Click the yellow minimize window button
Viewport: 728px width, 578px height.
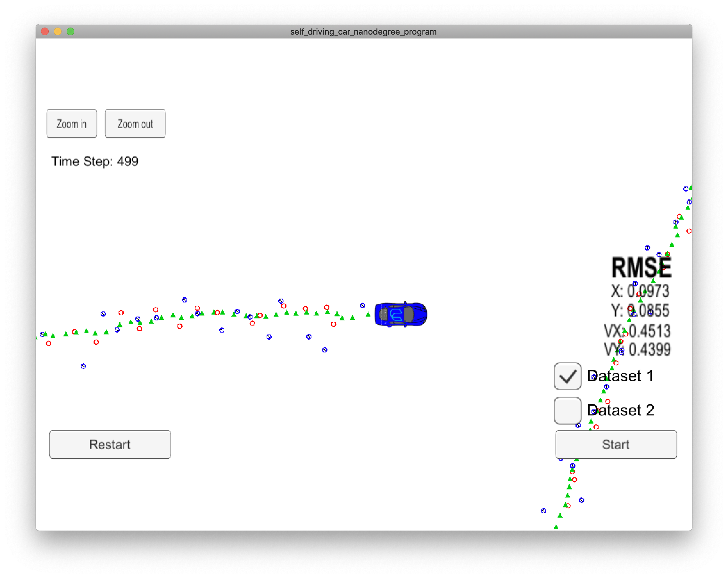click(58, 31)
